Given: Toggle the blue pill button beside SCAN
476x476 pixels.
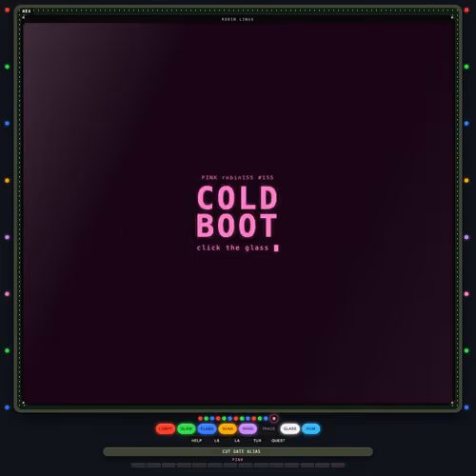Looking at the screenshot, I should [207, 428].
